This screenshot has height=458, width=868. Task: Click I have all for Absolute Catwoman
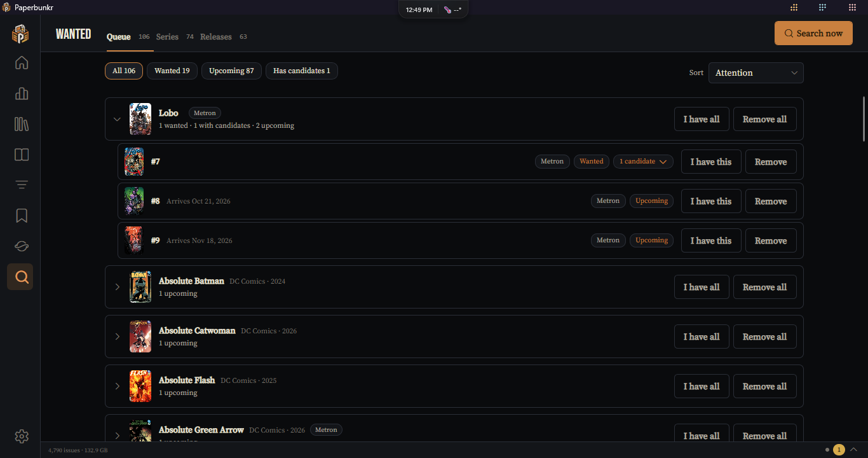click(x=702, y=337)
